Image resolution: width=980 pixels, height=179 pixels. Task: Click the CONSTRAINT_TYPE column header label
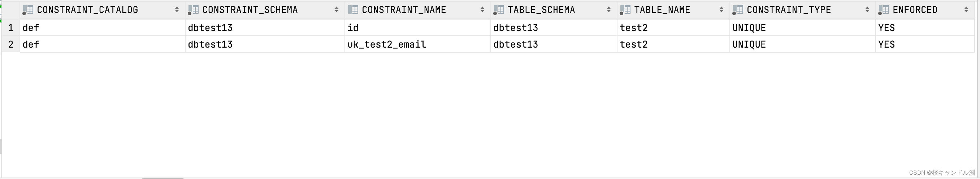(789, 10)
